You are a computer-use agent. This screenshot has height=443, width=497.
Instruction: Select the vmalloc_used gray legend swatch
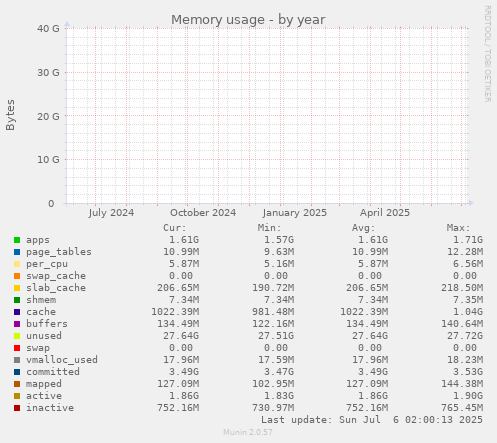17,360
